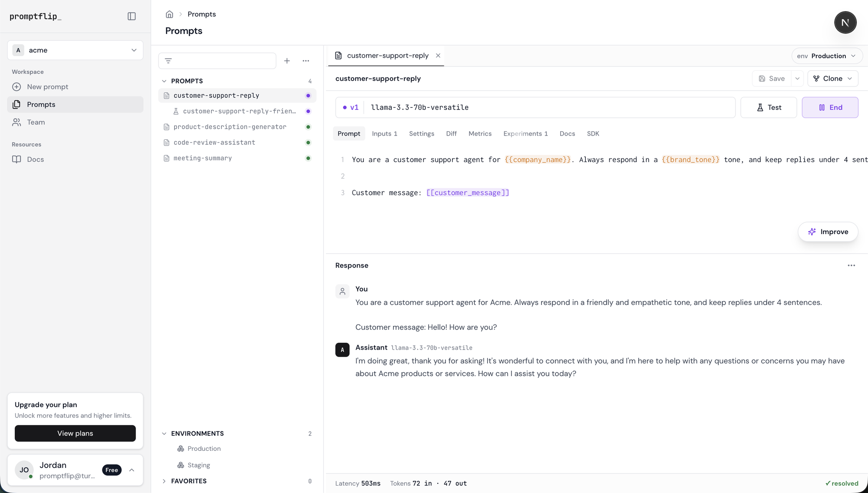Open the Save options dropdown arrow

click(x=797, y=79)
